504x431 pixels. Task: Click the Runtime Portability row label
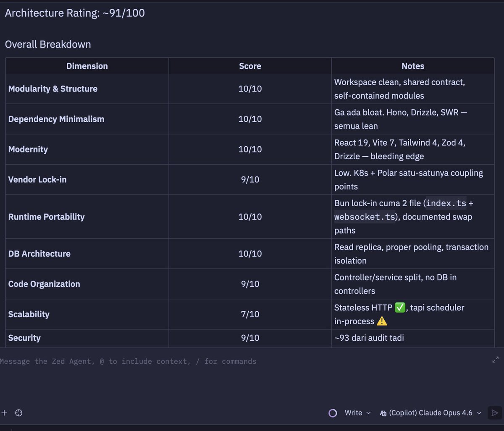46,217
